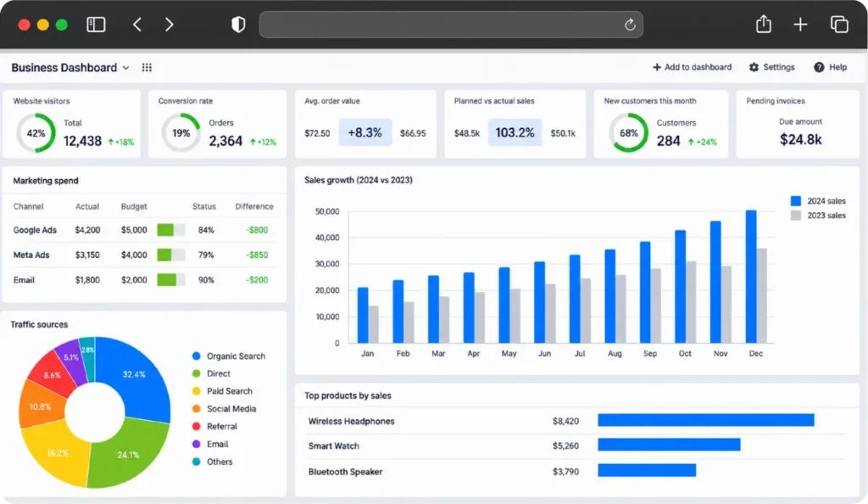Click the Sales growth chart title
Viewport: 868px width, 504px height.
(359, 180)
